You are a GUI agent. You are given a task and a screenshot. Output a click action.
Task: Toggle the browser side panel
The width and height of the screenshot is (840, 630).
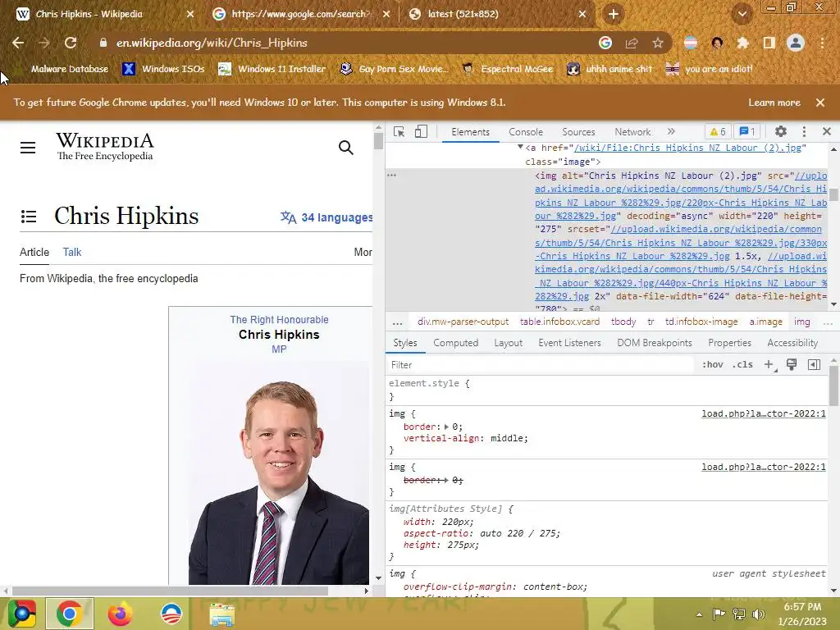(x=769, y=43)
